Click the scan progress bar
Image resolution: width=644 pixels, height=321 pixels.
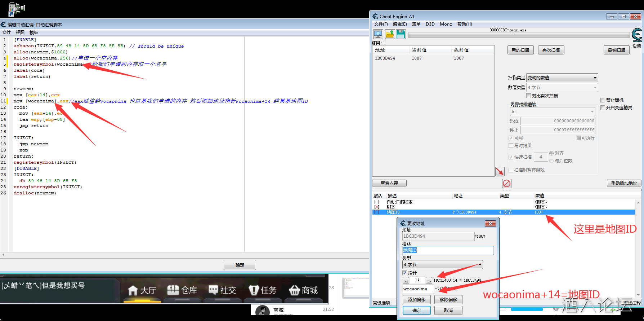pos(519,35)
